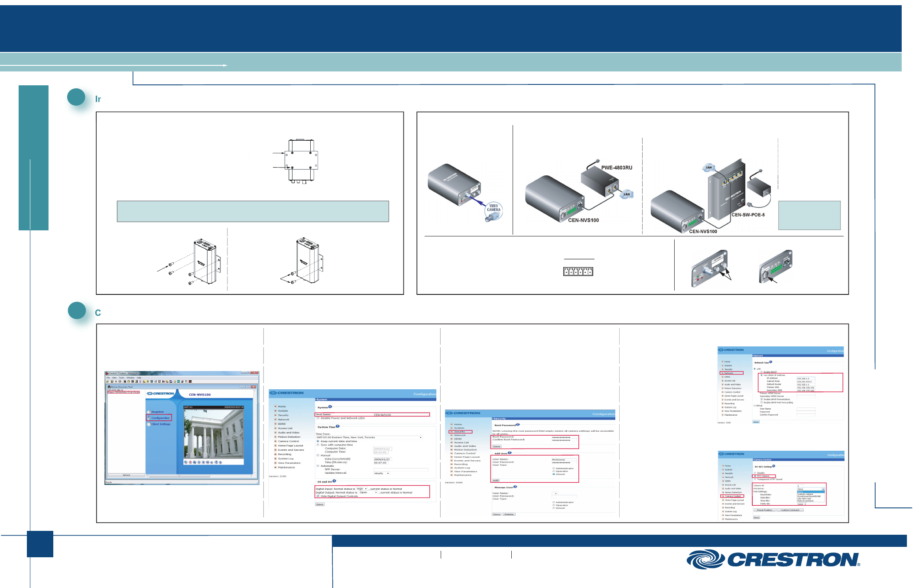Open Digital Input normal status High dropdown
The image size is (916, 588).
point(362,488)
